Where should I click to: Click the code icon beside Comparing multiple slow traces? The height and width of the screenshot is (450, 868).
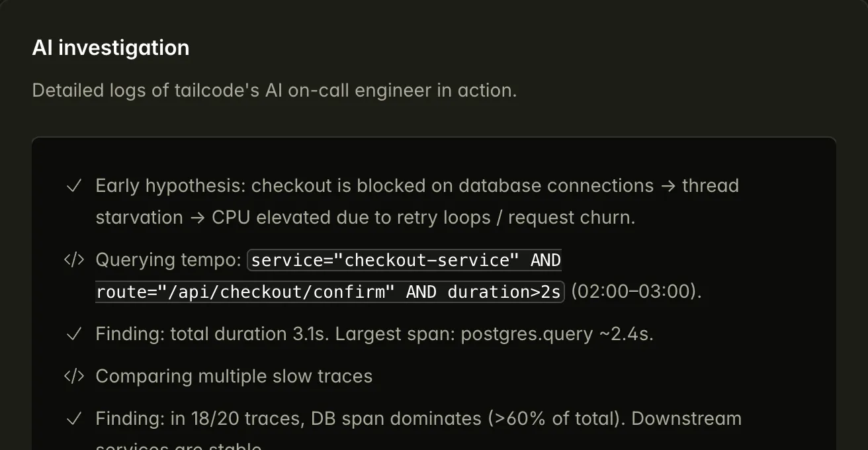[73, 377]
